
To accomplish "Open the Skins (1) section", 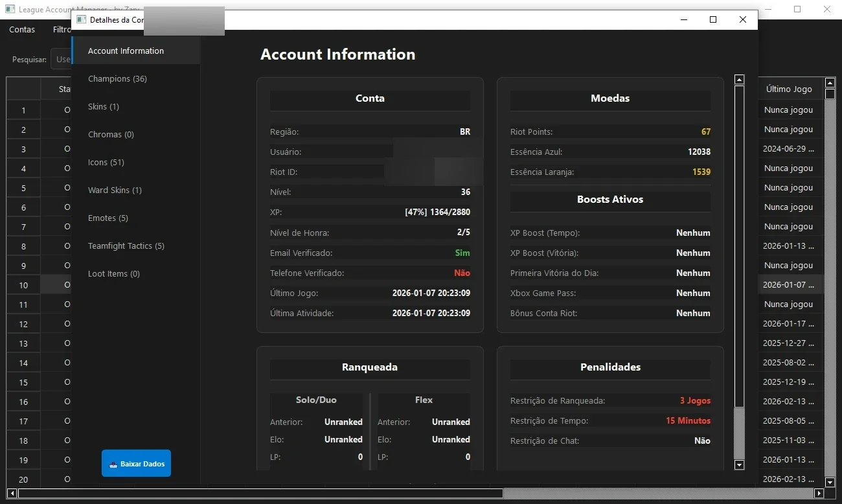I will tap(136, 106).
